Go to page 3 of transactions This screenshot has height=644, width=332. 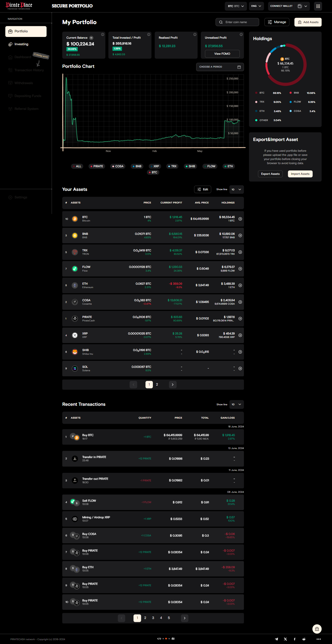(x=153, y=618)
